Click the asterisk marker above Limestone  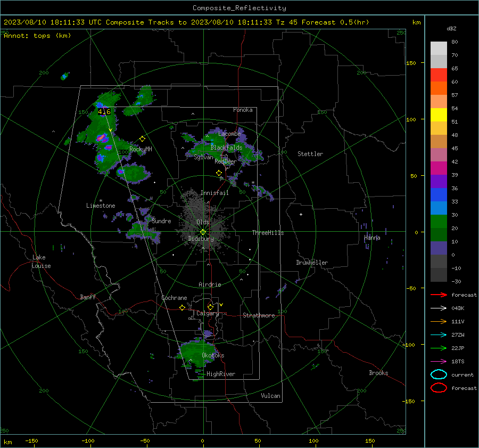coord(101,201)
